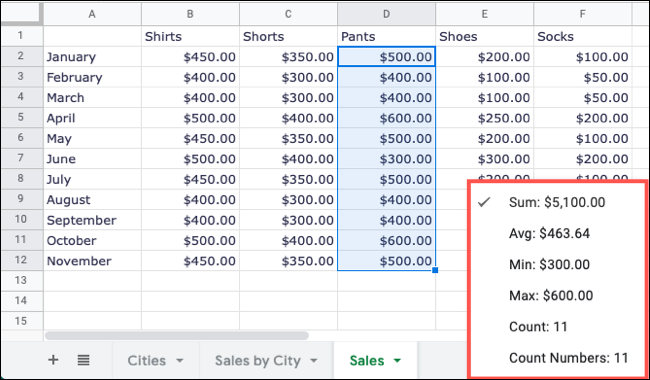Click the select-all corner box
This screenshot has height=380, width=650.
click(x=22, y=15)
